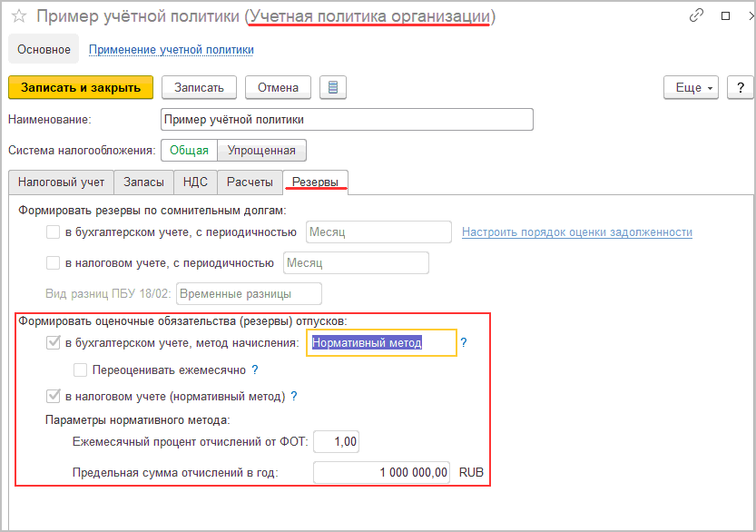Open help for налоговом учете нормативный метод
The image size is (756, 532).
pyautogui.click(x=294, y=397)
